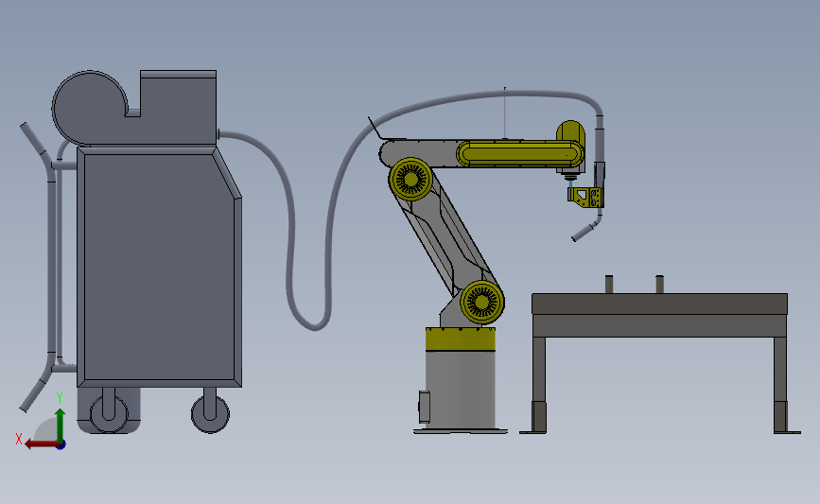Select the robot's gray cylindrical base pedestal
This screenshot has height=504, width=820.
461,389
